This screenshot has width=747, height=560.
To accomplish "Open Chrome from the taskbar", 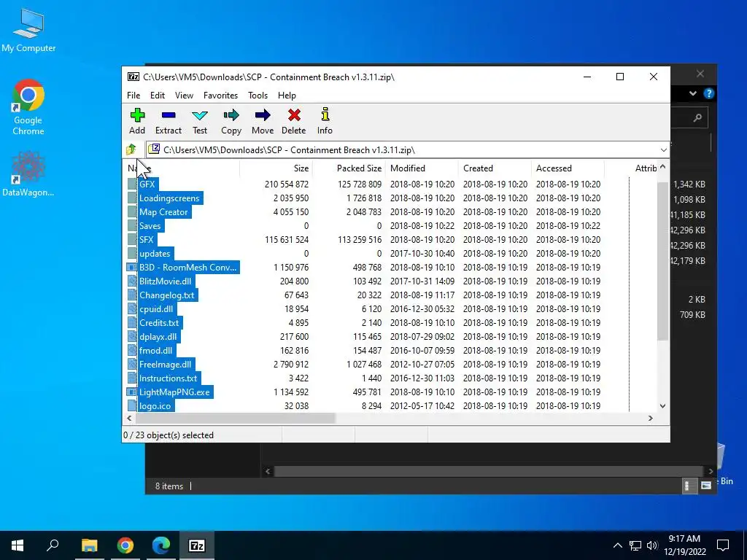I will [x=125, y=545].
